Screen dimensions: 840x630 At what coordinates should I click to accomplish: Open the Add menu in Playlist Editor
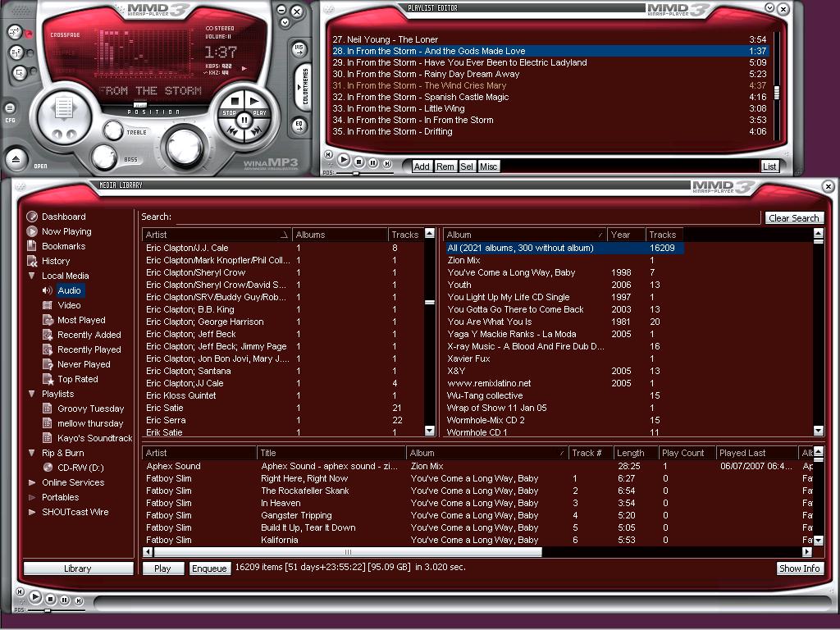point(421,167)
